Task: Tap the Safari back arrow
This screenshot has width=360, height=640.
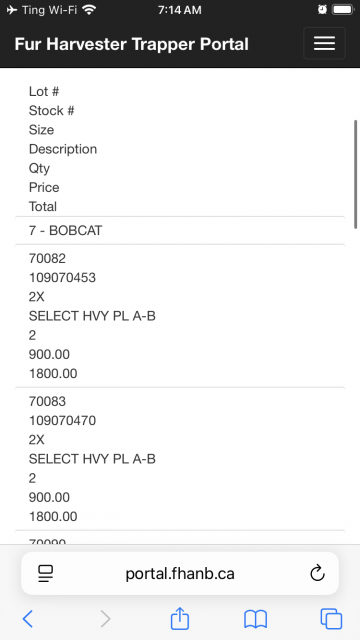Action: [28, 619]
